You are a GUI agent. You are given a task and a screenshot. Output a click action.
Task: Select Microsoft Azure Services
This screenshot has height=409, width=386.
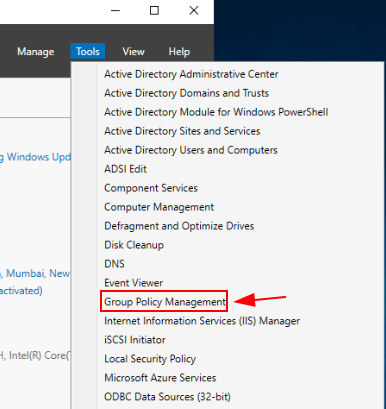[160, 378]
